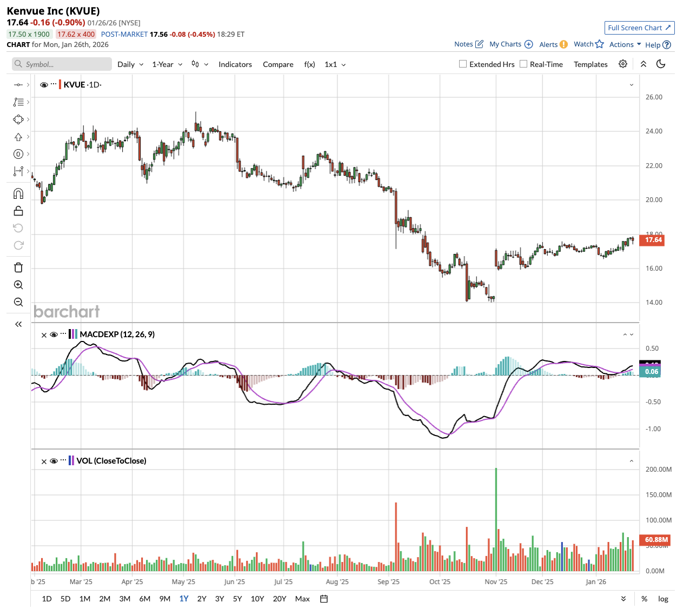Add to My Charts plus icon
The width and height of the screenshot is (690, 616).
(x=529, y=44)
